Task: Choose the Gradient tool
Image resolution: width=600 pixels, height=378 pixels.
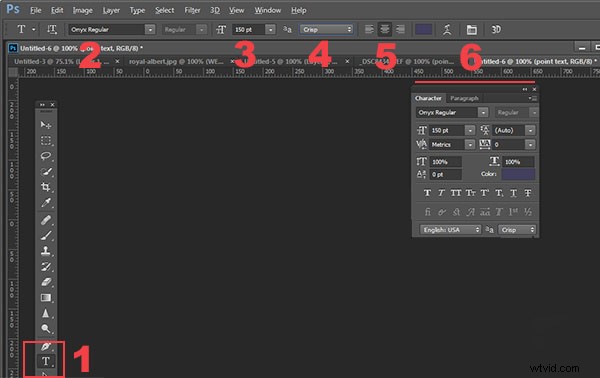Action: [46, 298]
